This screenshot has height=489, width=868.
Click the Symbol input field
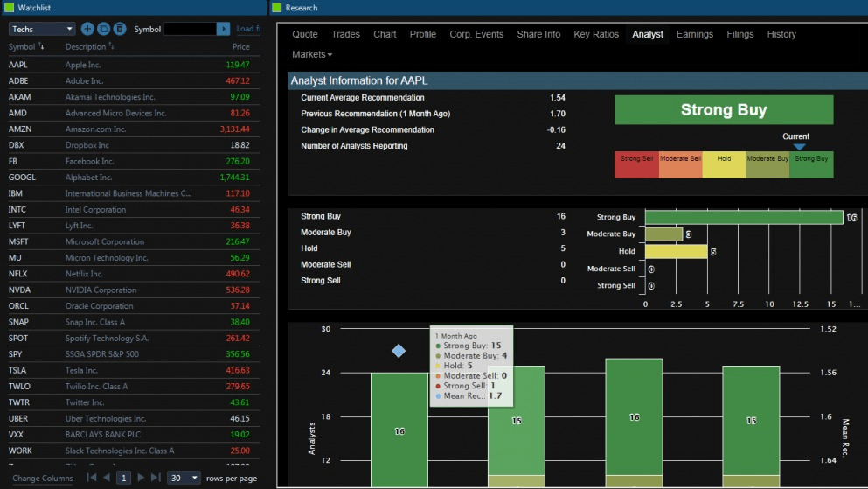click(190, 29)
